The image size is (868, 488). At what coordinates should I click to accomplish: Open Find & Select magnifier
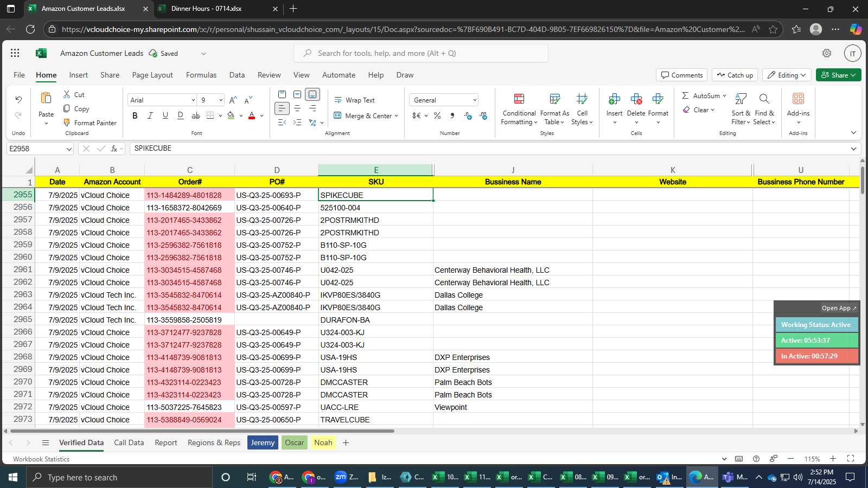(764, 99)
